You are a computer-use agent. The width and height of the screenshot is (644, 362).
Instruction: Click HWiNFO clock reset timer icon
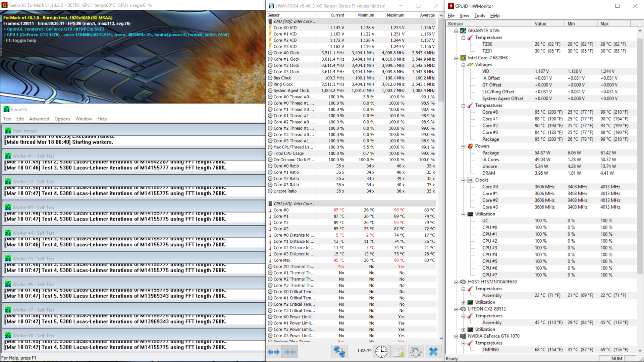pyautogui.click(x=381, y=352)
